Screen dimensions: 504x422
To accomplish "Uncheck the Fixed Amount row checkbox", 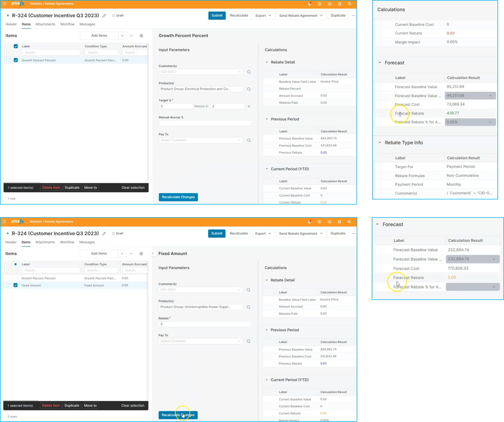I will pyautogui.click(x=15, y=285).
